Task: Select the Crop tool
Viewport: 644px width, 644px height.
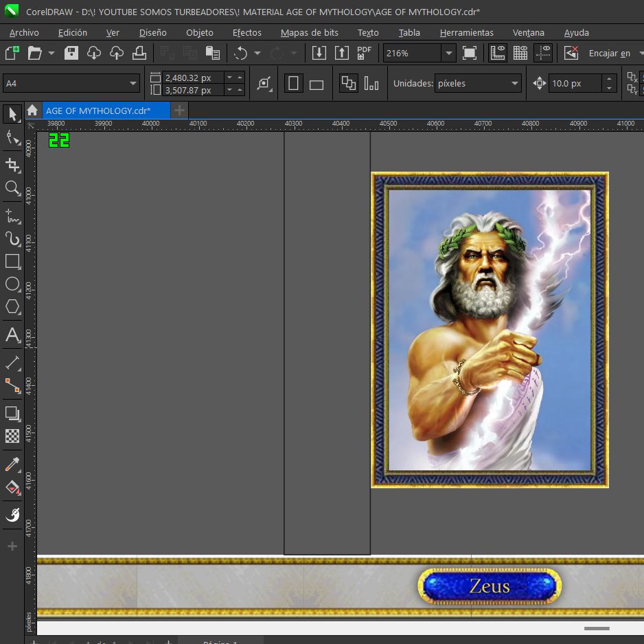Action: click(x=12, y=164)
